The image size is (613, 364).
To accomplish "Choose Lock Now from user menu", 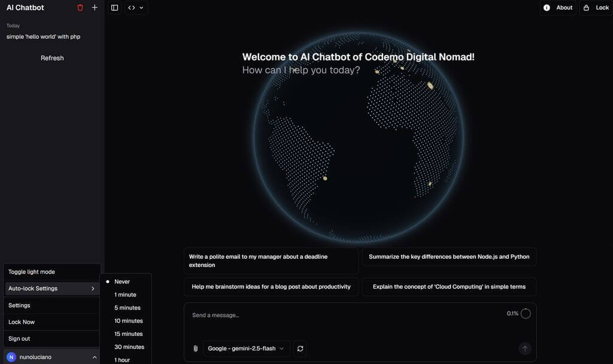I will coord(22,322).
